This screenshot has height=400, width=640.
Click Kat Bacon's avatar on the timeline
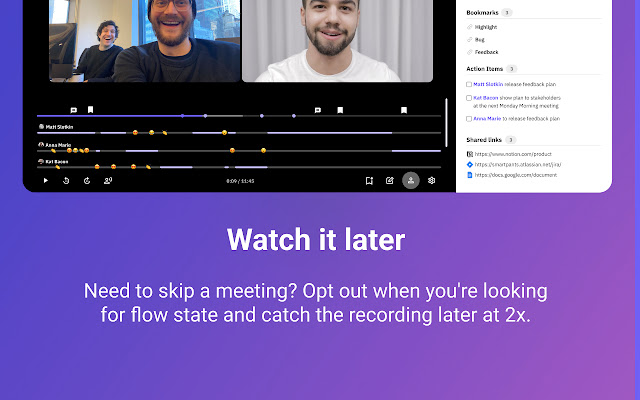point(41,161)
